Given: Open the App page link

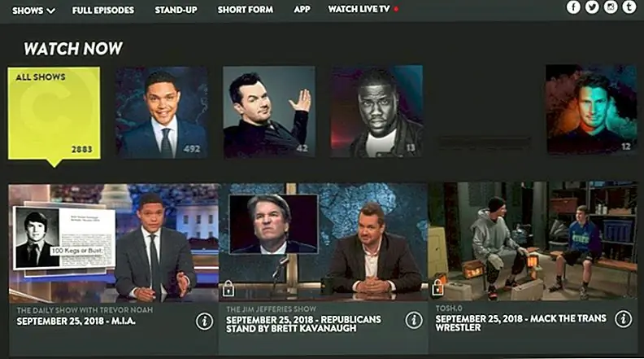Looking at the screenshot, I should [x=302, y=9].
